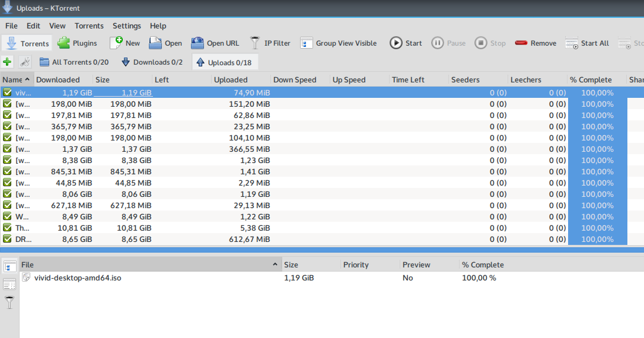
Task: Click the KTorrent title bar icon
Action: click(x=7, y=7)
